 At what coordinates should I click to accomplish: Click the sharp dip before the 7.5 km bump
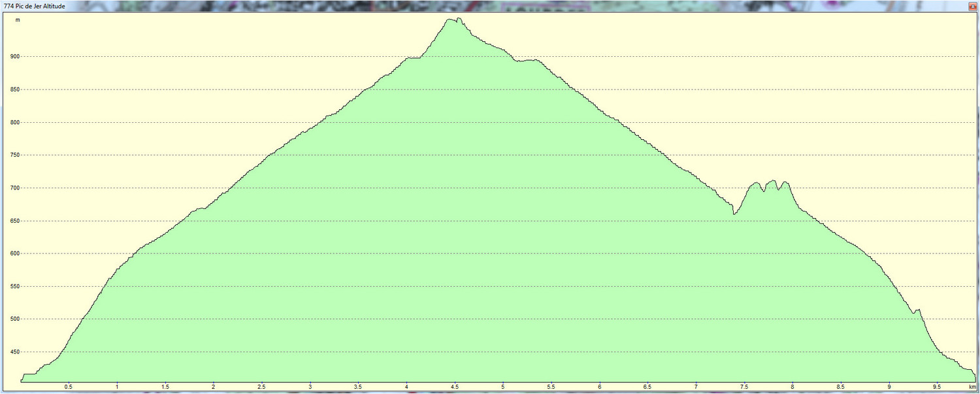pyautogui.click(x=734, y=214)
